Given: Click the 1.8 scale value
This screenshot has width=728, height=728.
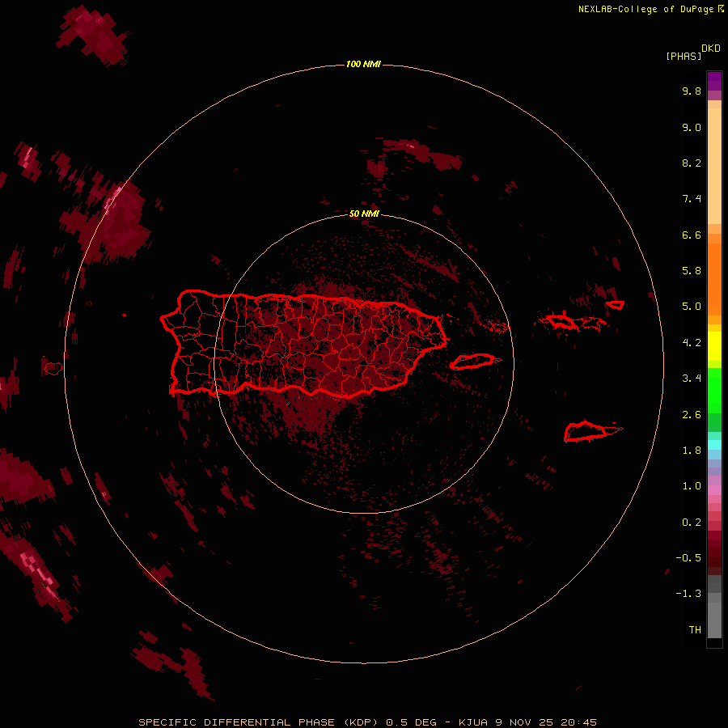Looking at the screenshot, I should [692, 451].
